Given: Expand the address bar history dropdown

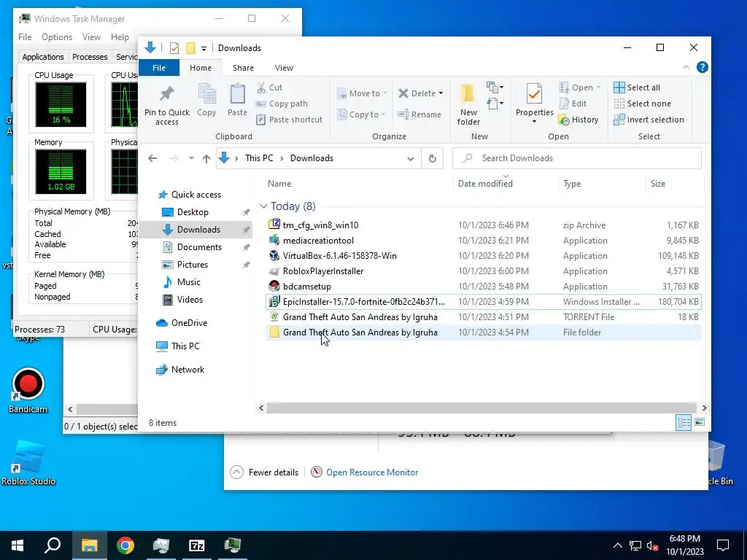Looking at the screenshot, I should click(x=410, y=158).
